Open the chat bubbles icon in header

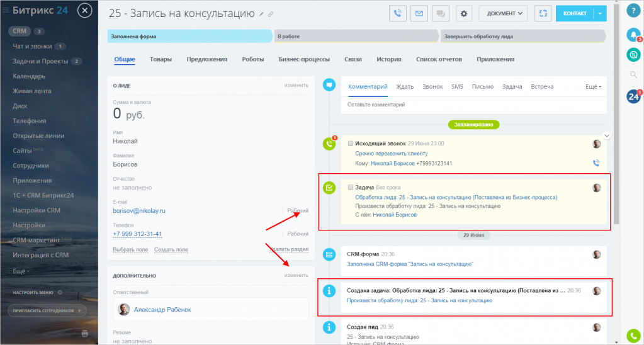coord(441,13)
